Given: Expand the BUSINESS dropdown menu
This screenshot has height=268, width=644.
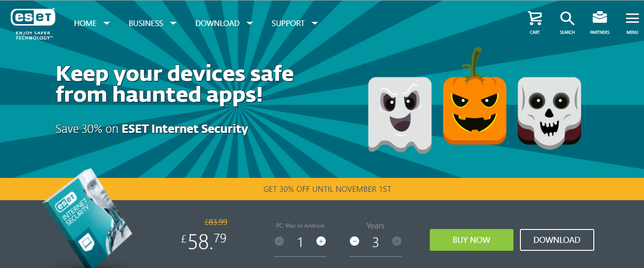Looking at the screenshot, I should point(152,23).
